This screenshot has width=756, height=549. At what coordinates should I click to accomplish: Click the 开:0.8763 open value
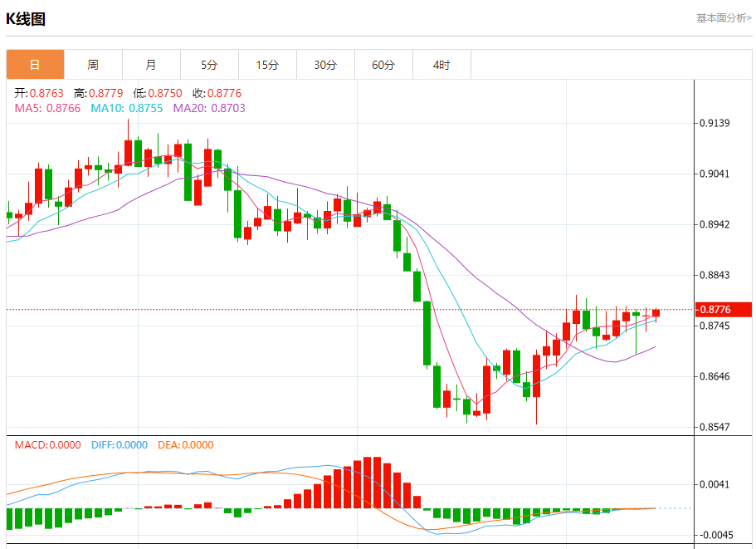pyautogui.click(x=39, y=93)
